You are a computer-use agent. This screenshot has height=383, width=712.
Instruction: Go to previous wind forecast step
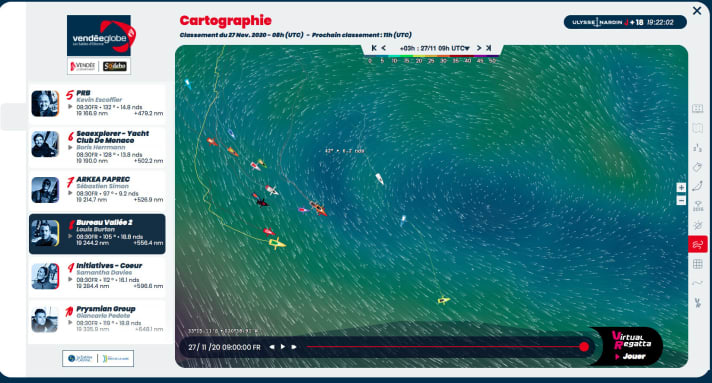[x=384, y=48]
